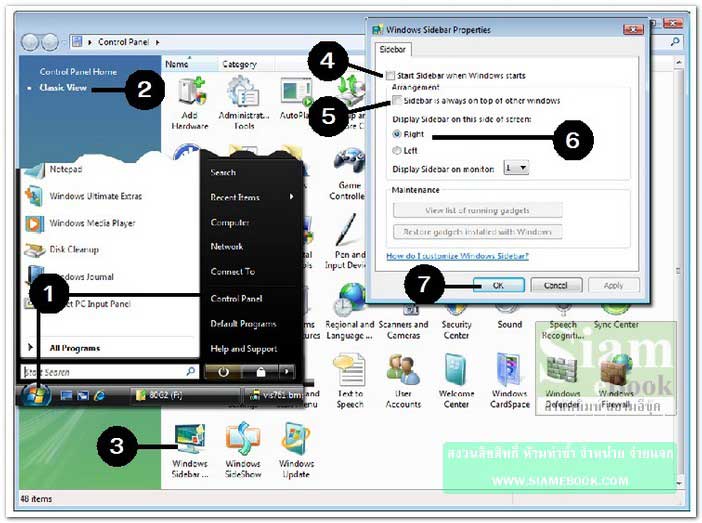This screenshot has width=702, height=523.
Task: Open Windows Defender icon
Action: (x=563, y=381)
